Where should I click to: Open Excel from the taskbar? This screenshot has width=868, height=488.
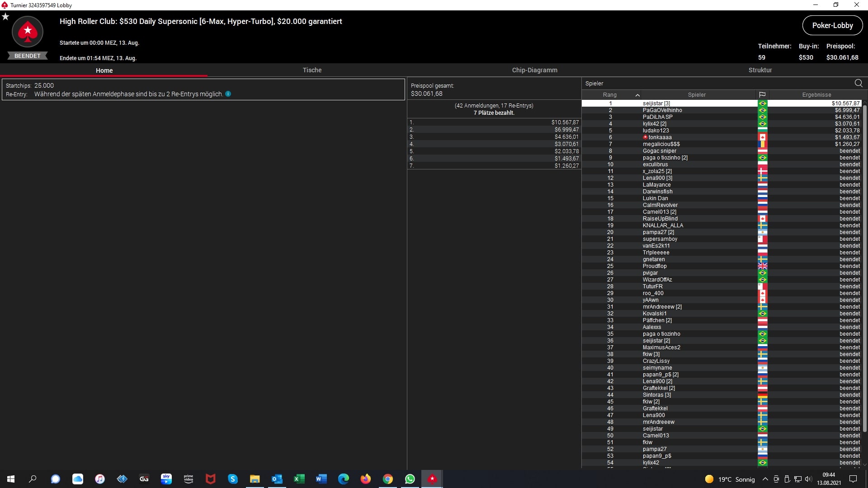click(299, 479)
